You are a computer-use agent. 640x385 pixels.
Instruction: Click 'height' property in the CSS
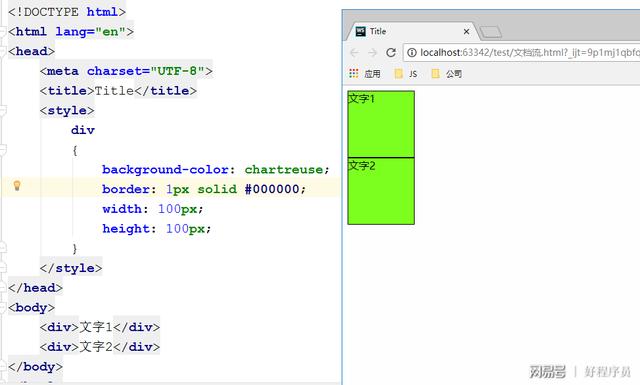tap(126, 228)
